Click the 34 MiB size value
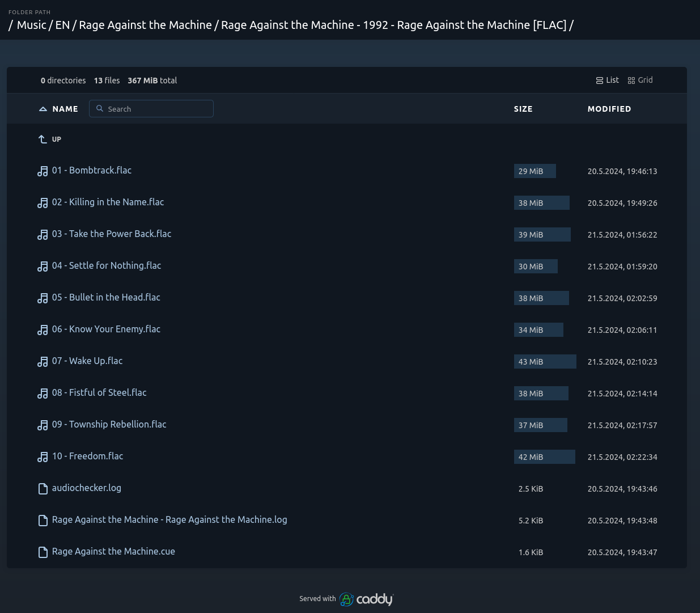Image resolution: width=700 pixels, height=613 pixels. 531,330
